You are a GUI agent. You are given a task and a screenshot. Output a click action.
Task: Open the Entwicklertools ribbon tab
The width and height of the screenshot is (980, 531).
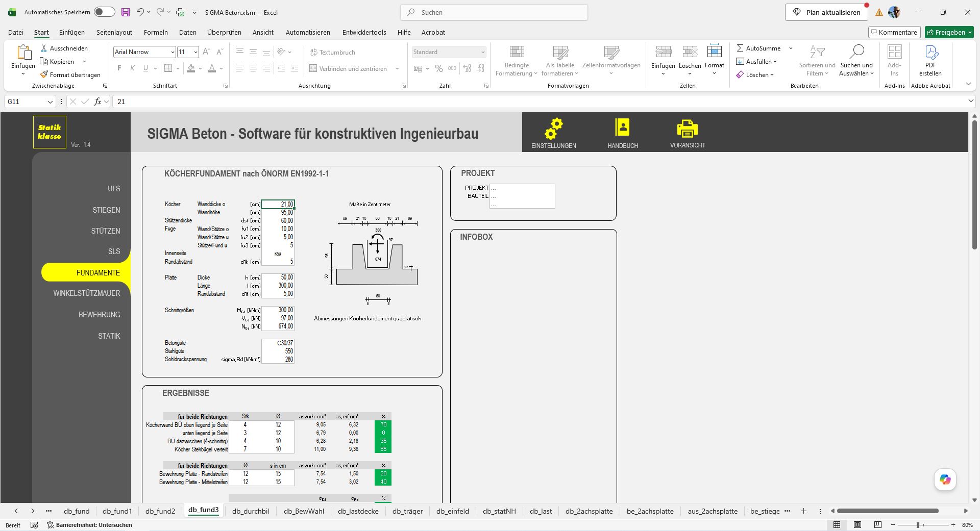tap(364, 32)
